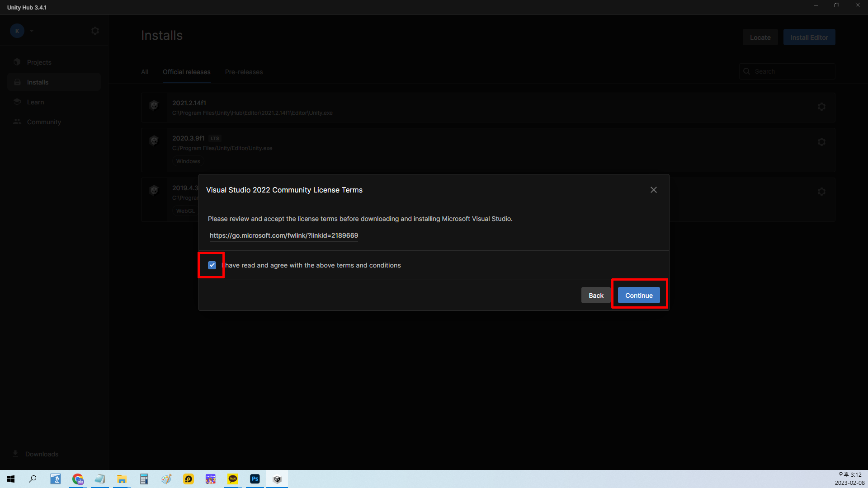Open Photoshop from the taskbar
The image size is (868, 488).
(255, 479)
